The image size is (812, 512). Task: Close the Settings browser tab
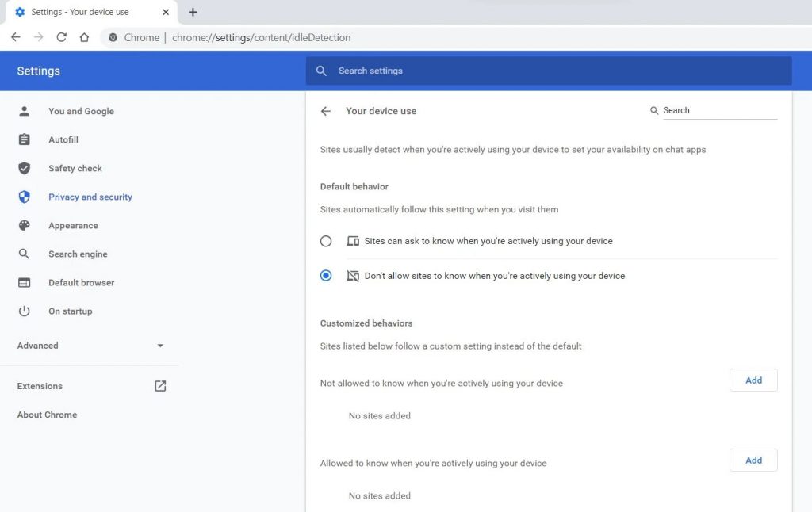point(166,12)
